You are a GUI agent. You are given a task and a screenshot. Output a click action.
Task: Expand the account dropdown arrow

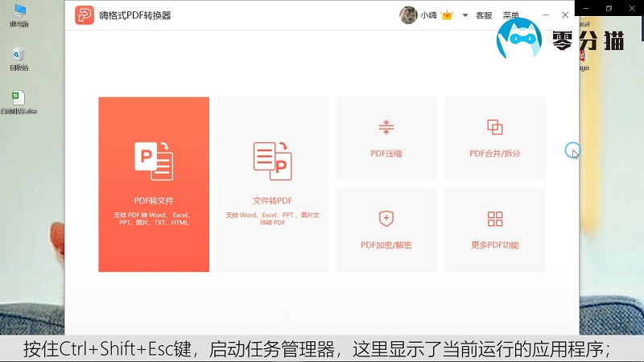click(x=464, y=15)
